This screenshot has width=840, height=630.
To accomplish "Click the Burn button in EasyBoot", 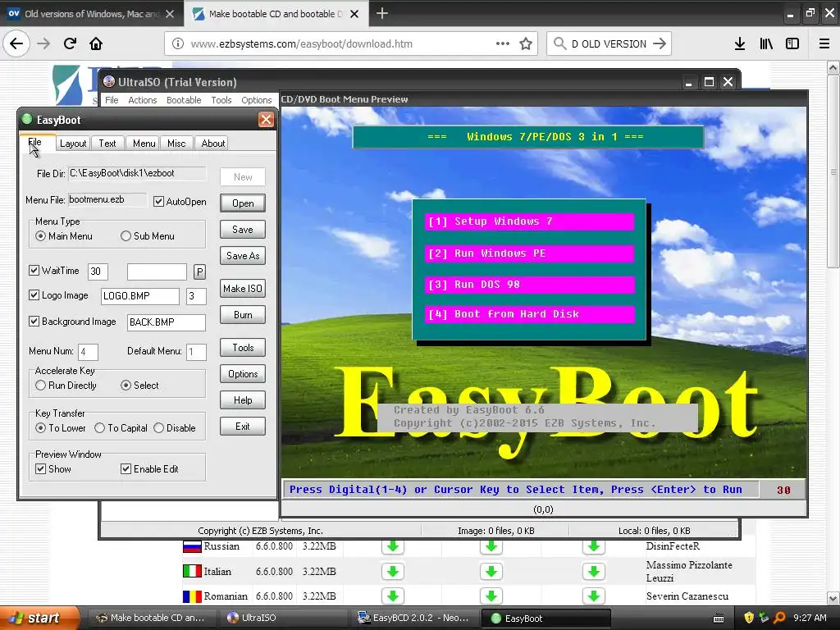I will click(243, 315).
